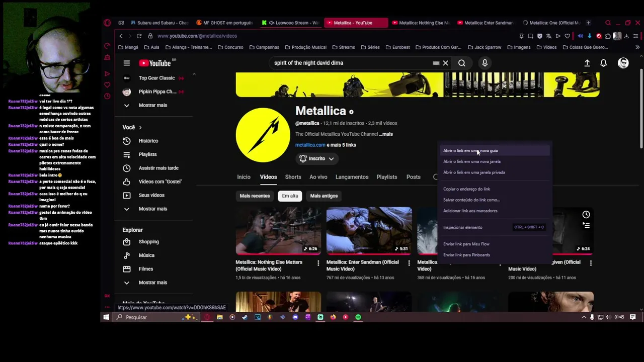The image size is (644, 362).
Task: Choose "Enviar link para Meu Flow"
Action: coord(494,244)
